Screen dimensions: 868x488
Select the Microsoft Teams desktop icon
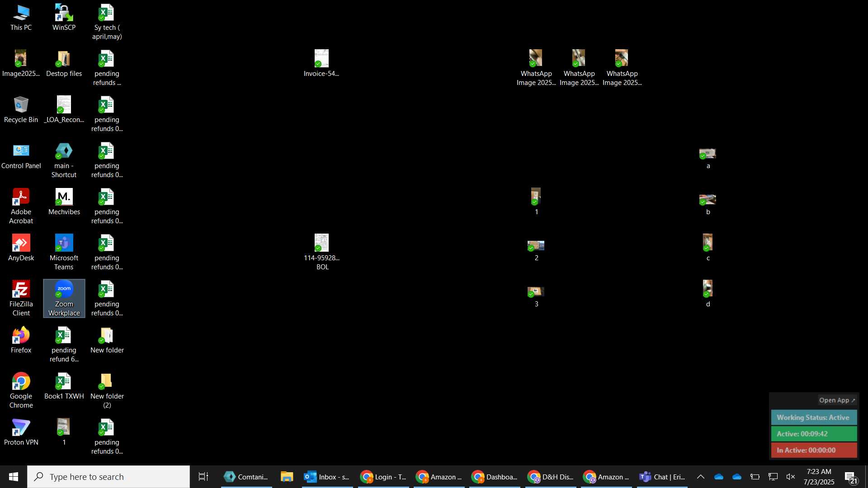click(64, 253)
